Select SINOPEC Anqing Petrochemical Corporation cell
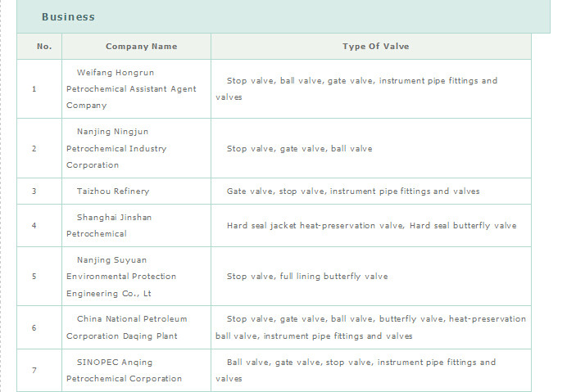 tap(125, 370)
